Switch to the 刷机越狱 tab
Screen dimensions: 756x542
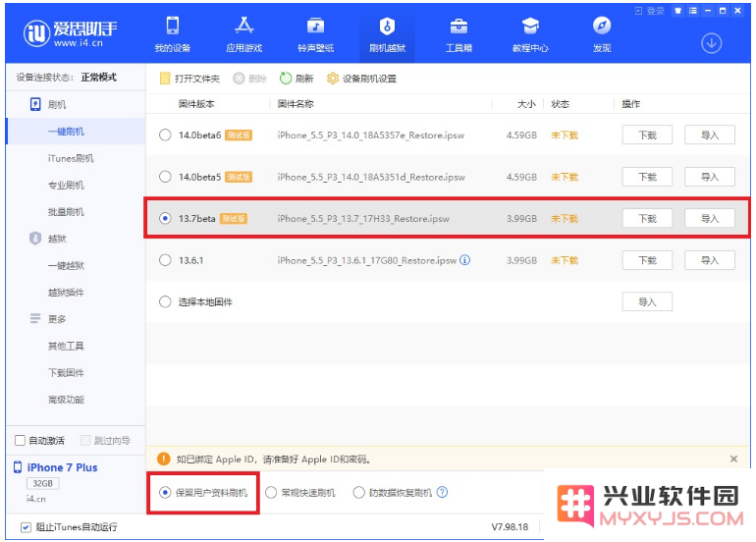[387, 33]
